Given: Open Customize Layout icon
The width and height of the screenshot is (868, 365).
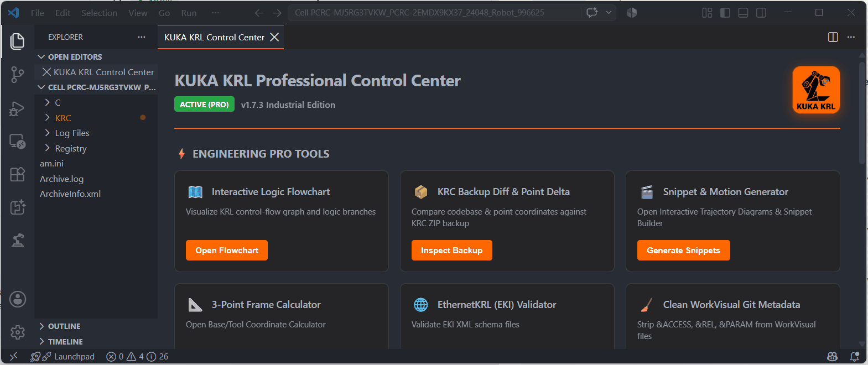Looking at the screenshot, I should click(707, 13).
